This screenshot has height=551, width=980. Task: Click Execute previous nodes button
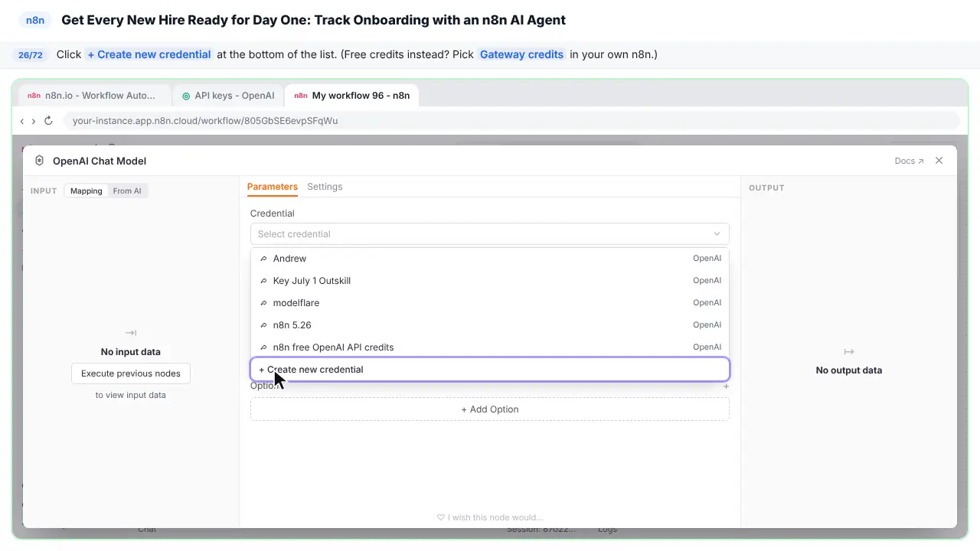[131, 373]
